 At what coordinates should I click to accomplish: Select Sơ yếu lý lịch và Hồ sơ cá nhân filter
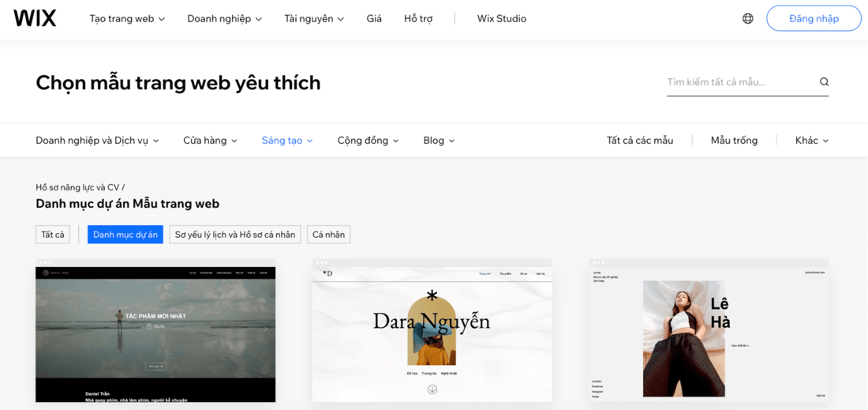(235, 235)
